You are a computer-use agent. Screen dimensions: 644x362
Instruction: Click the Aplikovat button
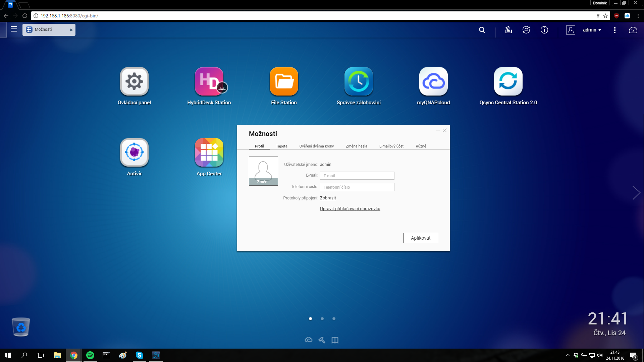coord(420,238)
